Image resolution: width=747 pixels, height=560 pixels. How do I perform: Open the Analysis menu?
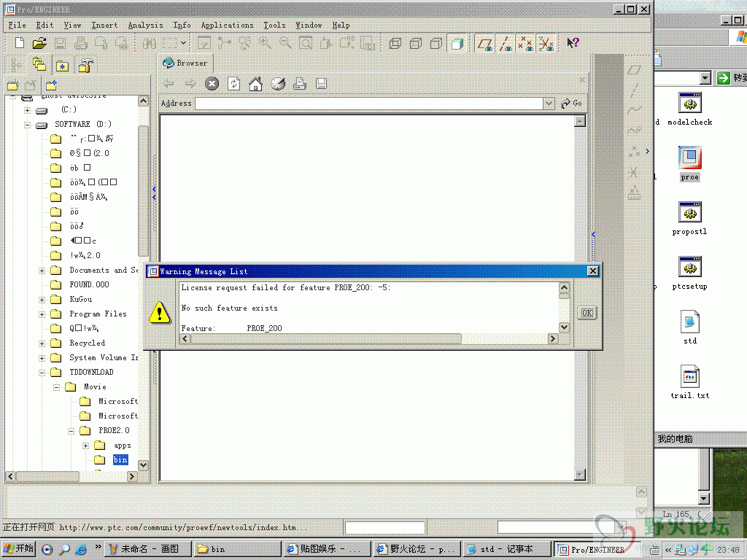(x=145, y=26)
